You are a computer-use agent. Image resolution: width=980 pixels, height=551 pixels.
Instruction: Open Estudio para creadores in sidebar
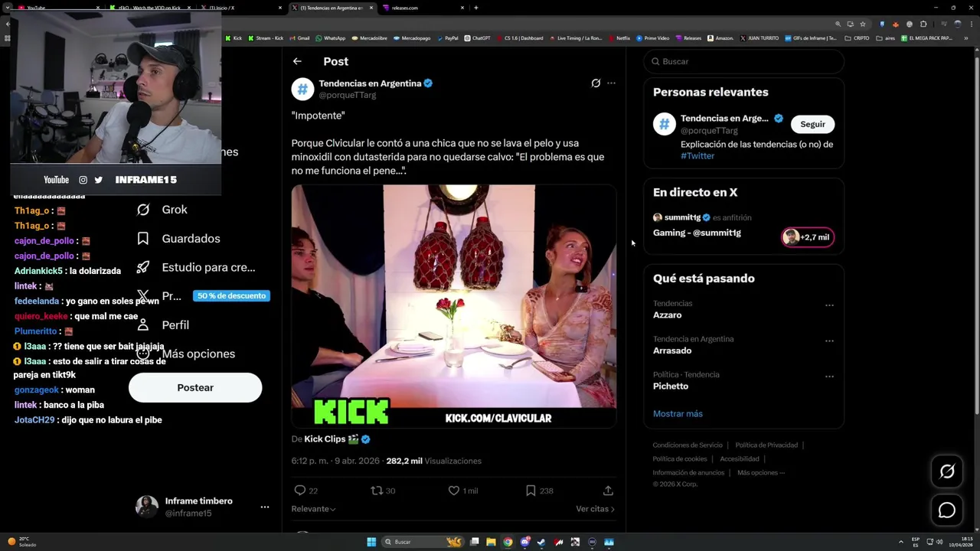(x=196, y=267)
